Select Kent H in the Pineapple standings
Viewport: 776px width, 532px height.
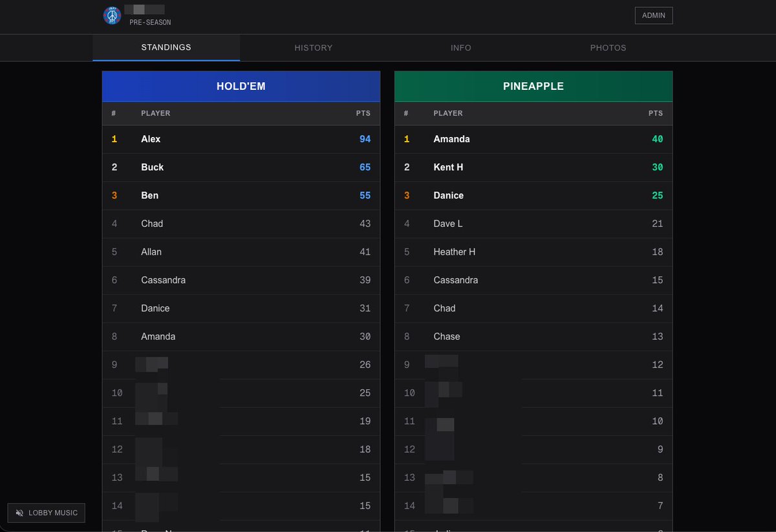pos(533,167)
